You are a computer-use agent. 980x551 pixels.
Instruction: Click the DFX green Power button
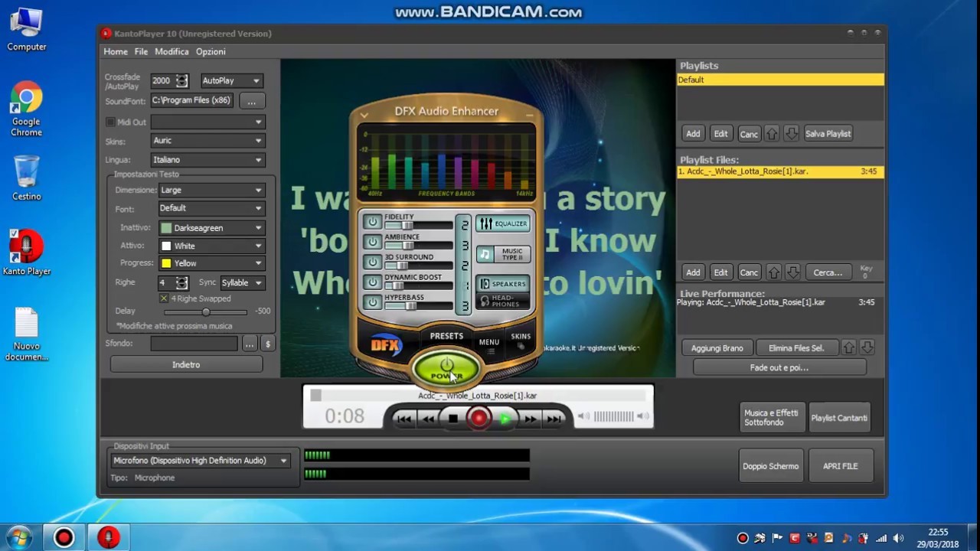click(x=446, y=369)
